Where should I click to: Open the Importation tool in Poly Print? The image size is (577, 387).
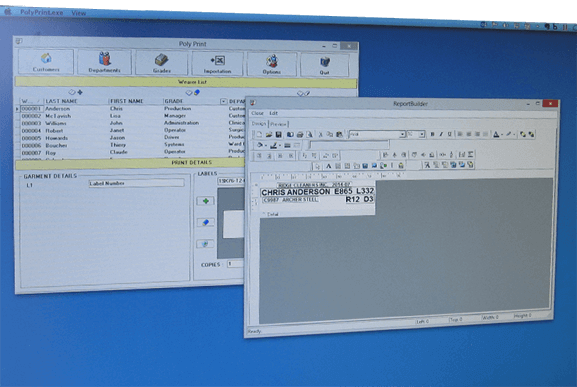217,64
